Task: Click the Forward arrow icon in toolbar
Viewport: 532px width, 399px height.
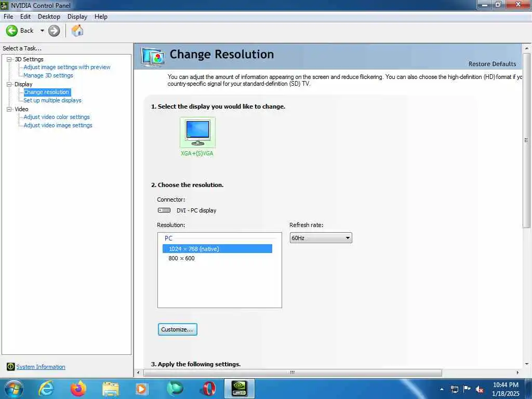Action: click(x=54, y=31)
